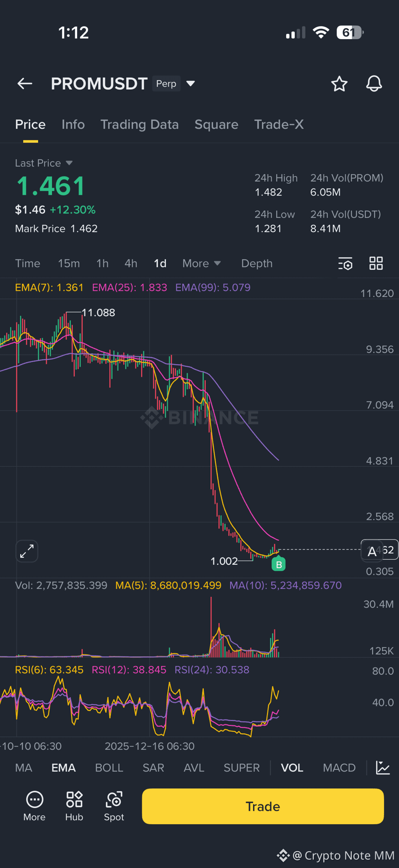
Task: Open the chart layout grid icon
Action: tap(376, 263)
